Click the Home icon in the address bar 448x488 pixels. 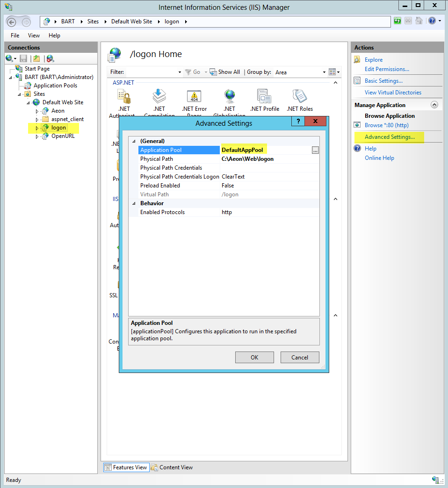(x=419, y=21)
